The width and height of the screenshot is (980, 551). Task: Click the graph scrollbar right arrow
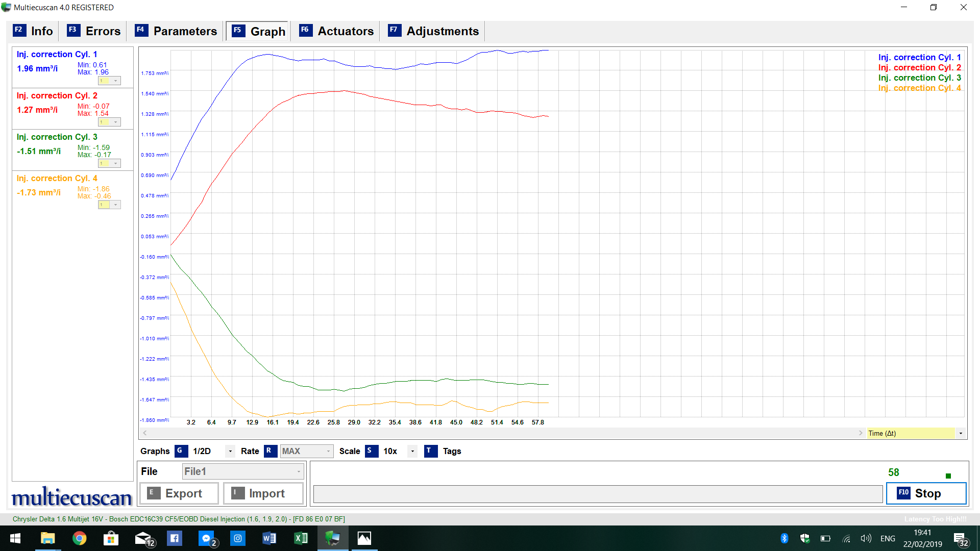(x=861, y=433)
